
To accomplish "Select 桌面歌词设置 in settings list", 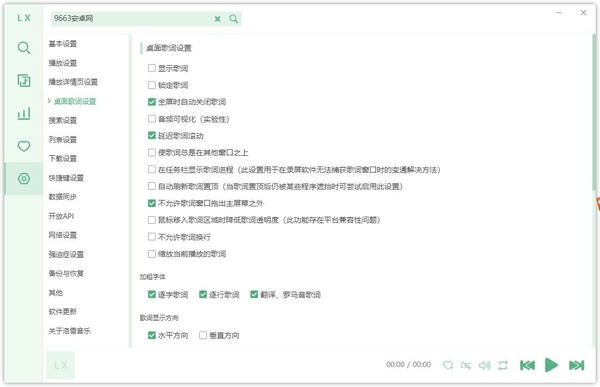I will [x=75, y=101].
